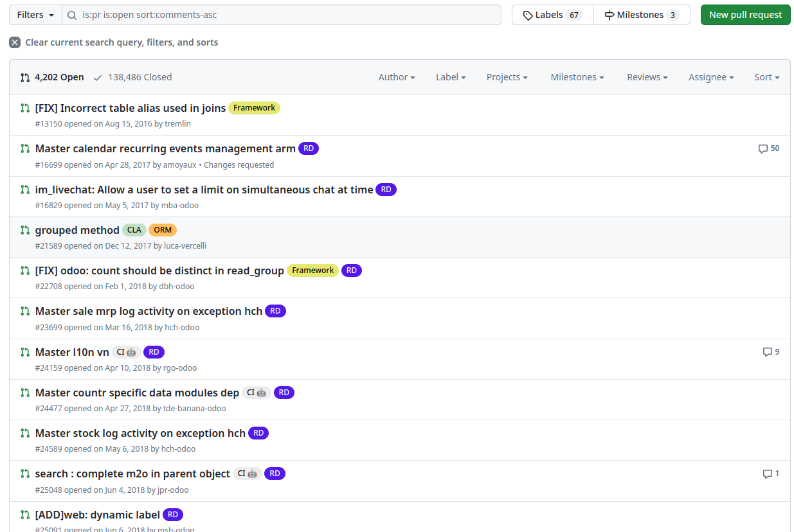Focus the search field with 'is:pr is:open'
The width and height of the screenshot is (794, 532).
point(282,15)
